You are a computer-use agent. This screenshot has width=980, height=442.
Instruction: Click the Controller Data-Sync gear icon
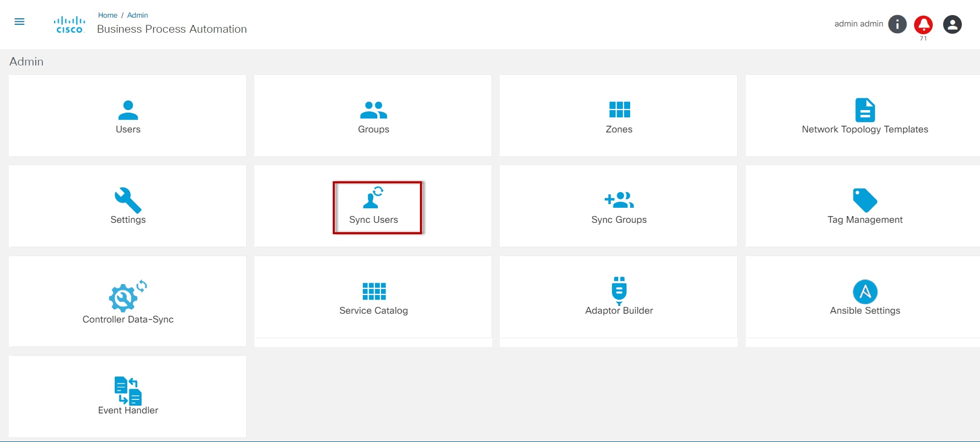pyautogui.click(x=128, y=296)
